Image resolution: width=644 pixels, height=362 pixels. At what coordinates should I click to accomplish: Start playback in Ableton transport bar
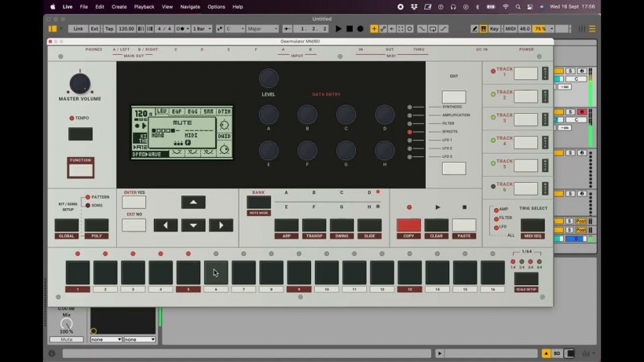pyautogui.click(x=338, y=29)
